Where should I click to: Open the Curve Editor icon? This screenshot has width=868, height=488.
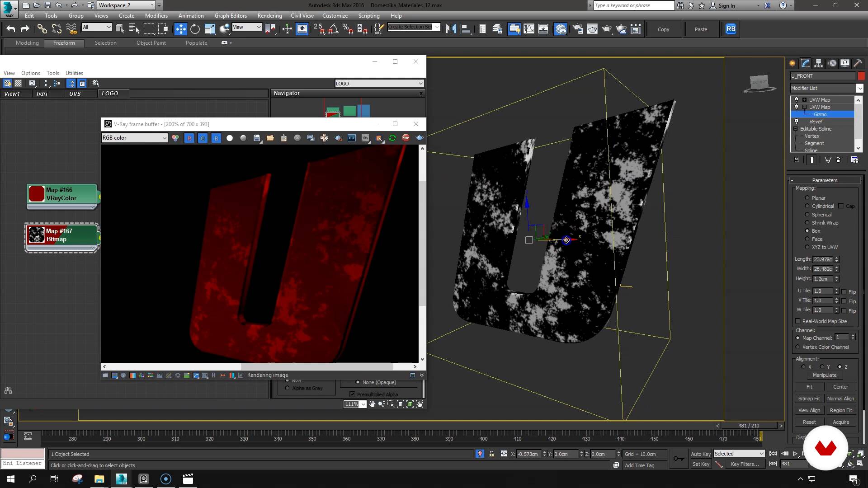[x=529, y=29]
